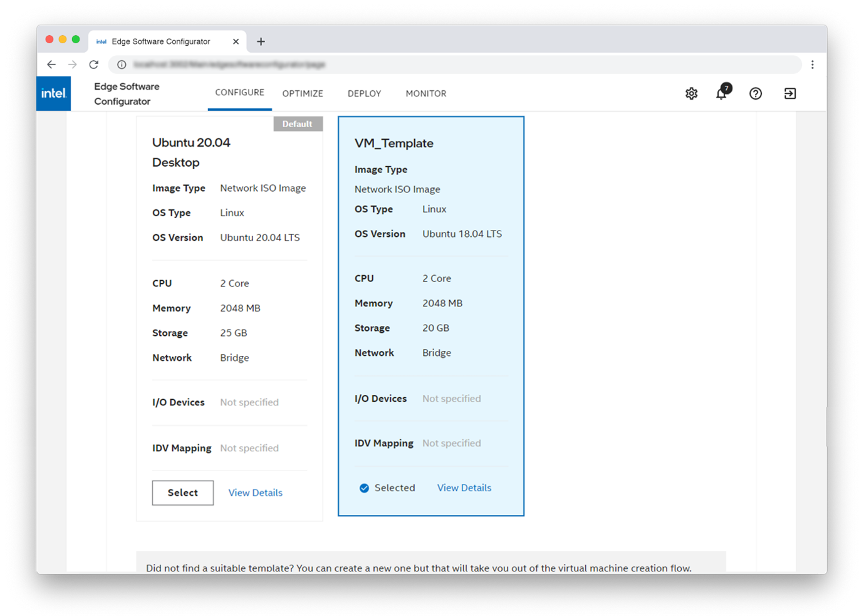This screenshot has width=864, height=616.
Task: Click the forward navigation arrow
Action: [72, 64]
